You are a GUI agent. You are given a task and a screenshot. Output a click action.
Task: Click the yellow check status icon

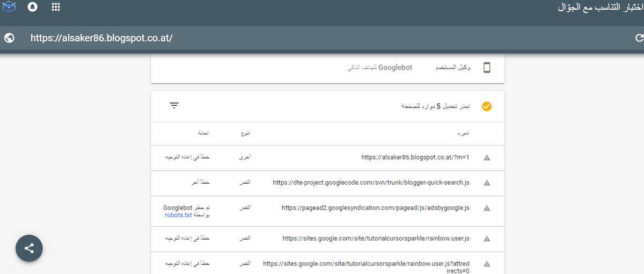[x=487, y=106]
